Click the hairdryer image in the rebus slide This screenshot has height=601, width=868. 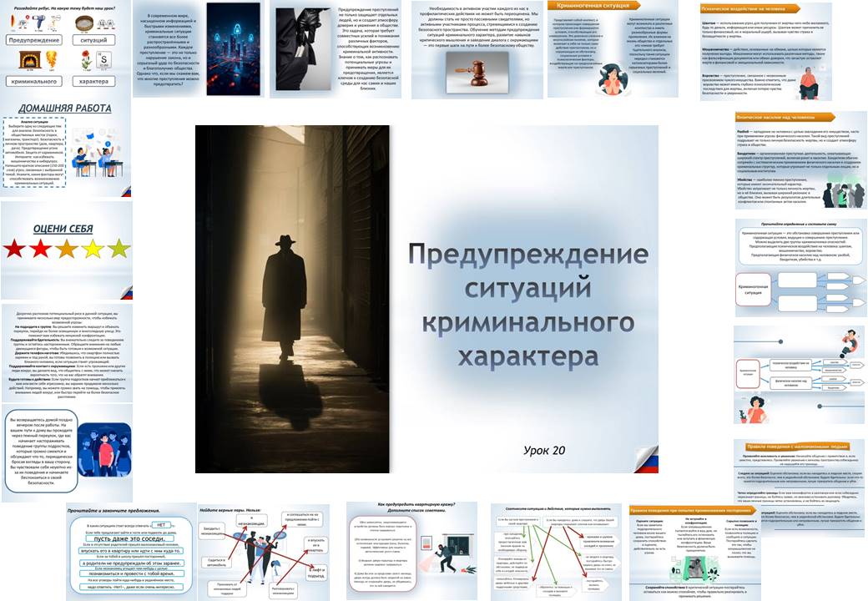[38, 22]
